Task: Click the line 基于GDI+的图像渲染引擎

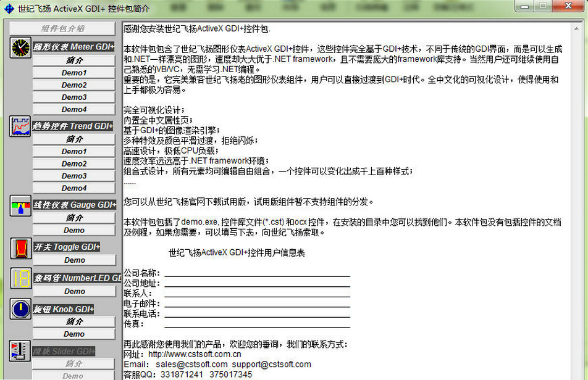Action: point(172,130)
